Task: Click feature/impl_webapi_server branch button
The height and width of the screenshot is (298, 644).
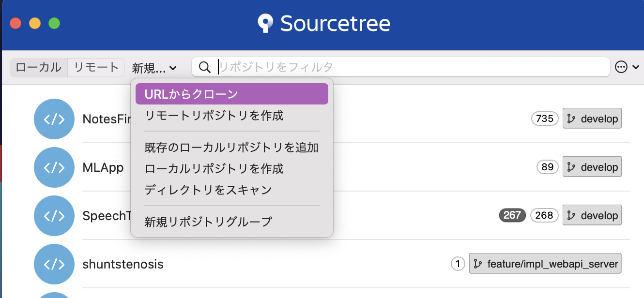Action: click(x=545, y=264)
